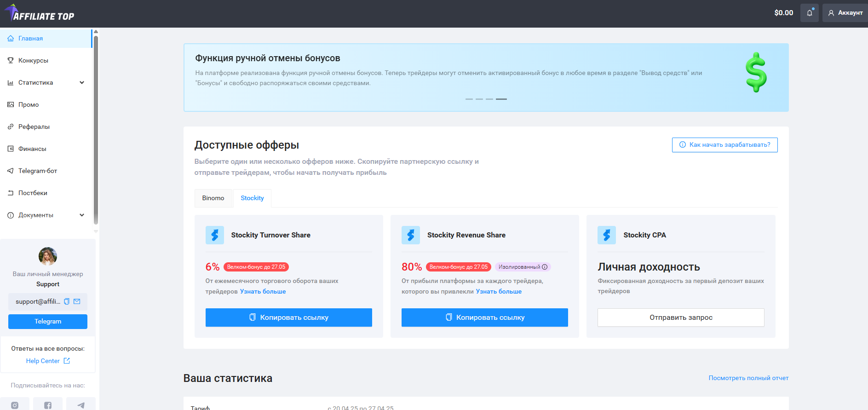Open Документы sidebar item
This screenshot has height=410, width=868.
pos(46,215)
